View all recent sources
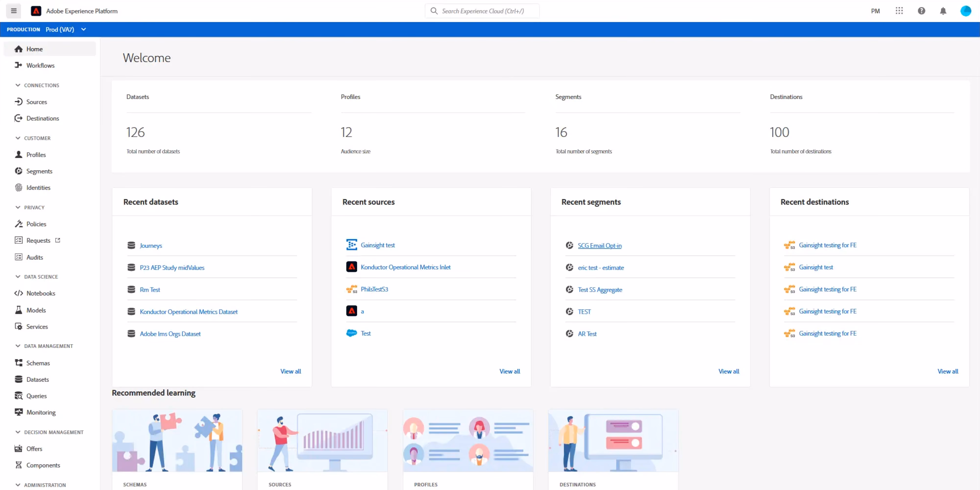Viewport: 980px width, 490px height. pos(509,371)
